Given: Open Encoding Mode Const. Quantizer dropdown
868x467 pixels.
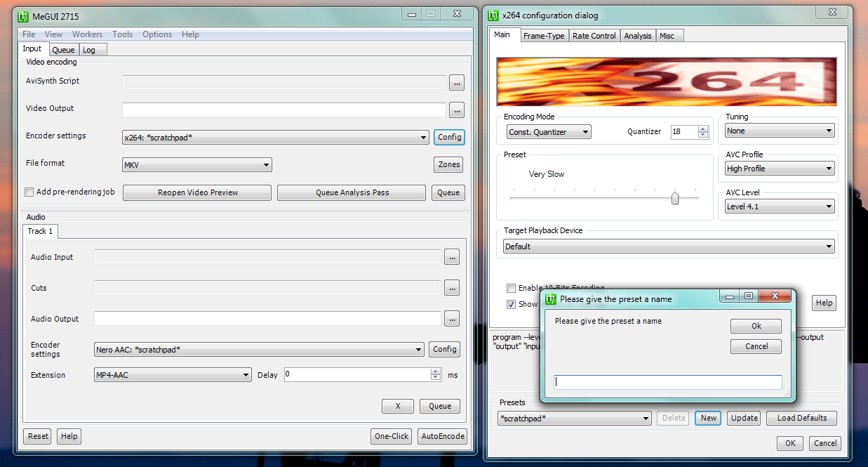Looking at the screenshot, I should tap(549, 132).
